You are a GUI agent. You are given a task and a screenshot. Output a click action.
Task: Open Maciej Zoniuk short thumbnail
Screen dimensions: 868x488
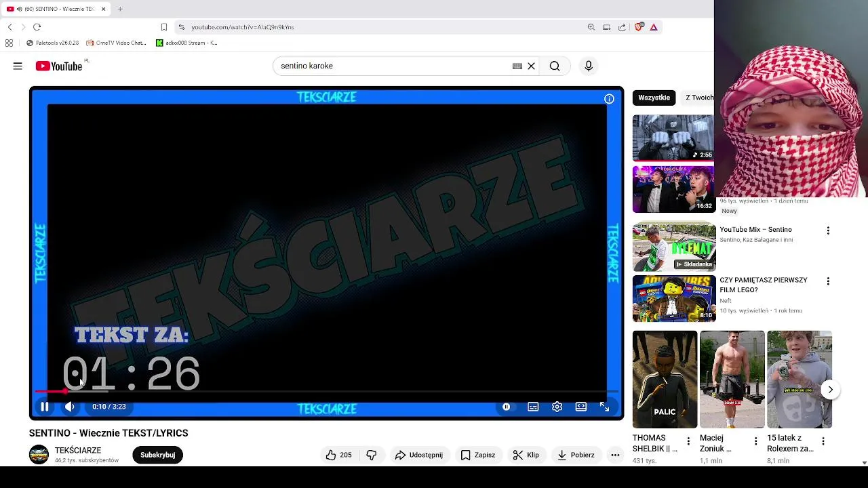(732, 380)
